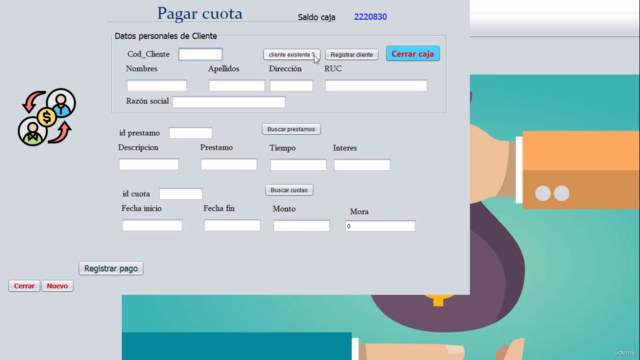Click the Mora field showing 0
640x360 pixels.
(x=380, y=226)
